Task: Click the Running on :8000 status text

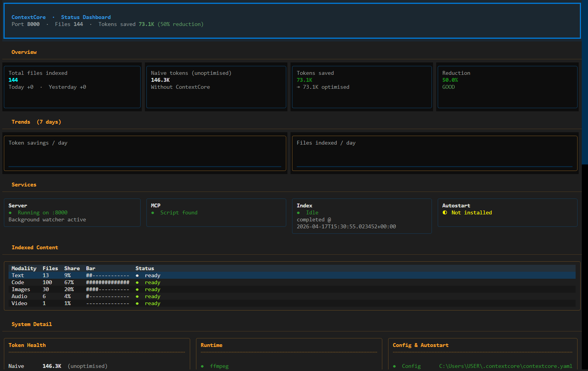Action: [x=43, y=212]
